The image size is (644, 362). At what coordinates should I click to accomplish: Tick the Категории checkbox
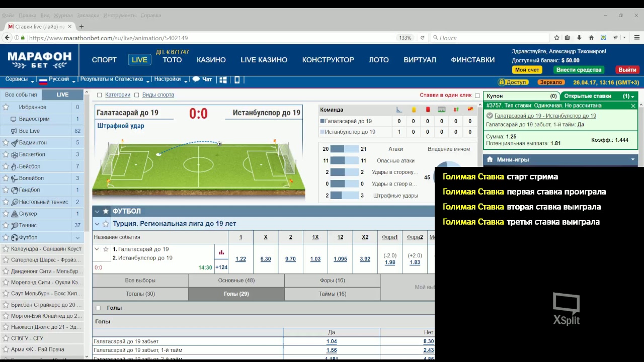coord(99,95)
